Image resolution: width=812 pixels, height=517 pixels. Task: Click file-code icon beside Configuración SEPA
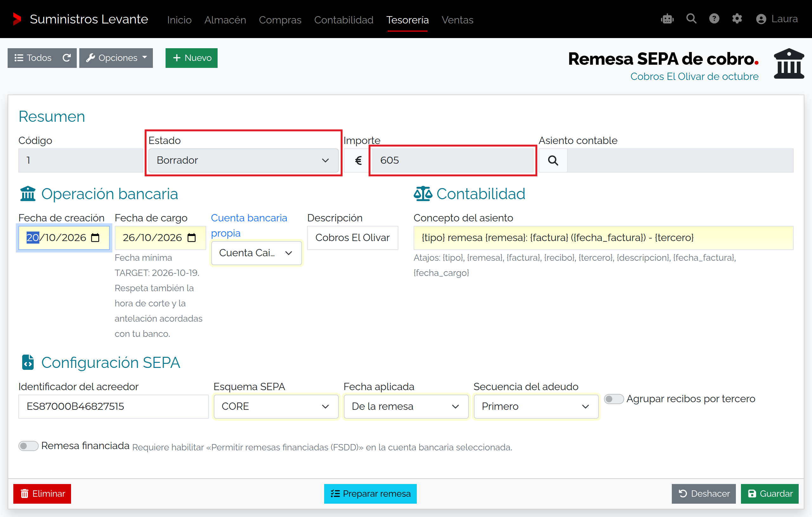pyautogui.click(x=28, y=363)
